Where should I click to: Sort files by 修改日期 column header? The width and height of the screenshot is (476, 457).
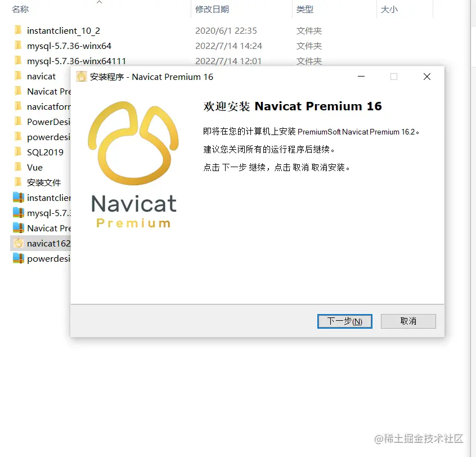[212, 10]
